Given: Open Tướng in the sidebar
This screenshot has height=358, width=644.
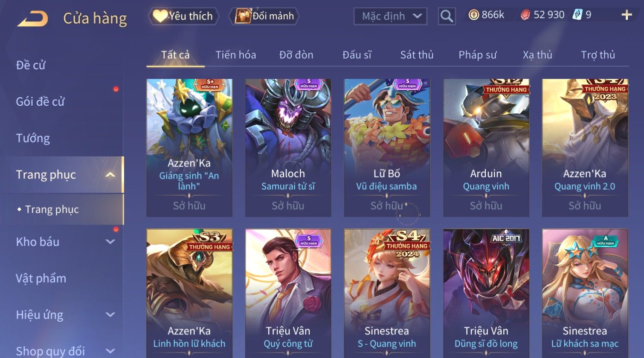Looking at the screenshot, I should coord(33,138).
